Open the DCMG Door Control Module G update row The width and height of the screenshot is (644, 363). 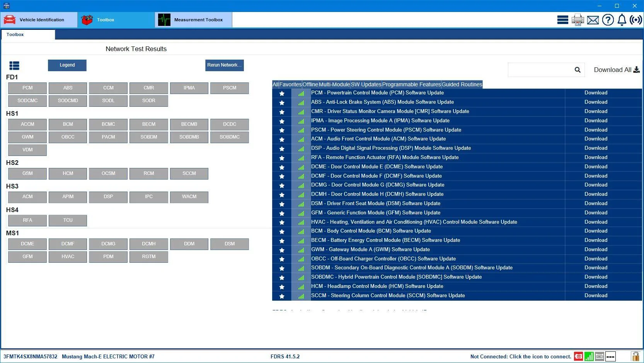[457, 185]
